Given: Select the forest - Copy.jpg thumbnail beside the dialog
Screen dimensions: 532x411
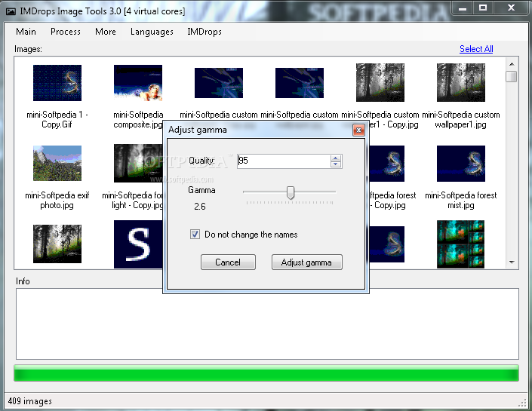Looking at the screenshot, I should pos(387,164).
